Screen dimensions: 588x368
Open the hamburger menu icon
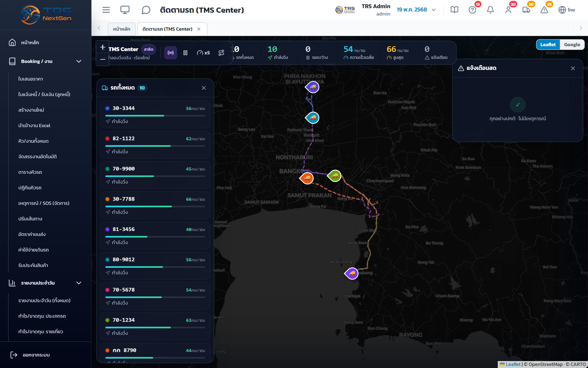[106, 10]
